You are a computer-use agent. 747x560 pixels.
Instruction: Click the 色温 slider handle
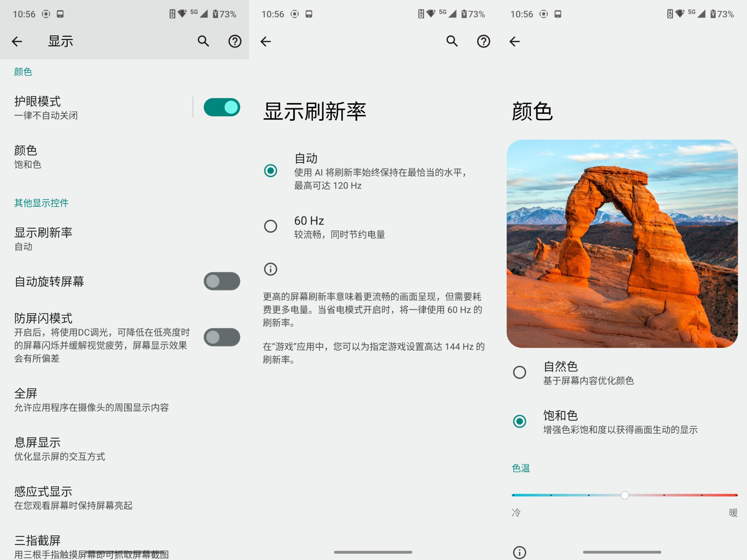tap(624, 495)
